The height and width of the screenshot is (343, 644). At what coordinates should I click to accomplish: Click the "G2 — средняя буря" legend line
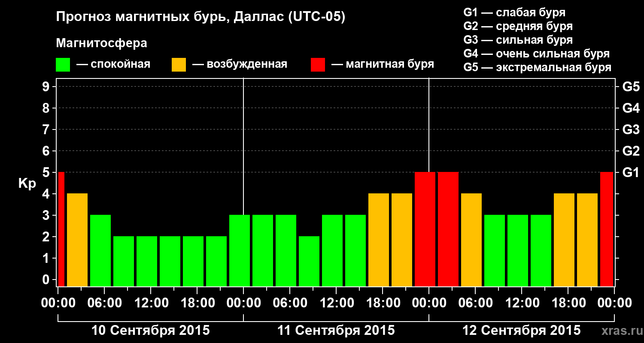click(x=518, y=26)
